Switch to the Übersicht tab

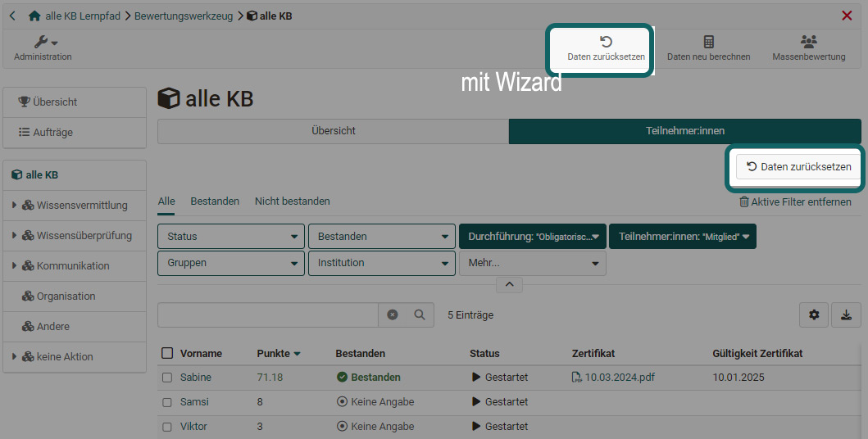pos(333,131)
